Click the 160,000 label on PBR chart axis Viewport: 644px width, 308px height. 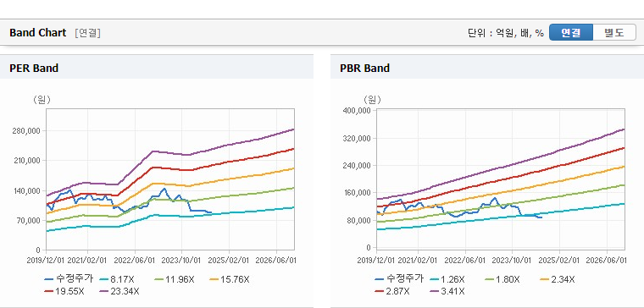358,193
